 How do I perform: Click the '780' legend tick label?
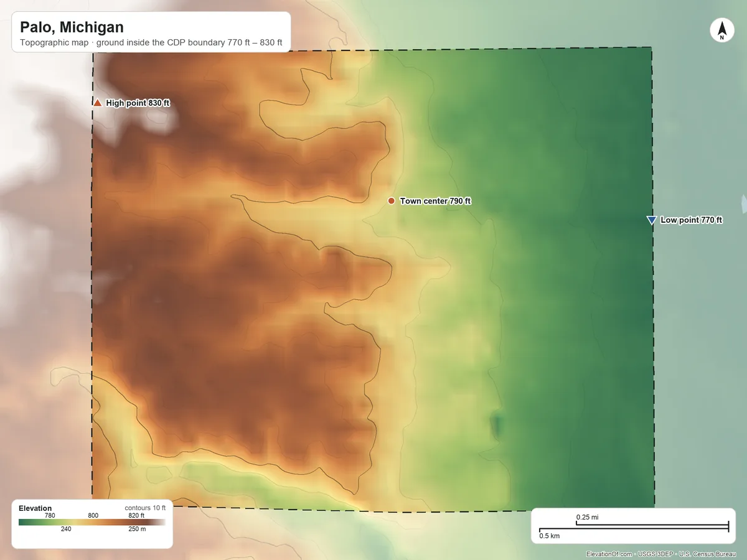(50, 515)
